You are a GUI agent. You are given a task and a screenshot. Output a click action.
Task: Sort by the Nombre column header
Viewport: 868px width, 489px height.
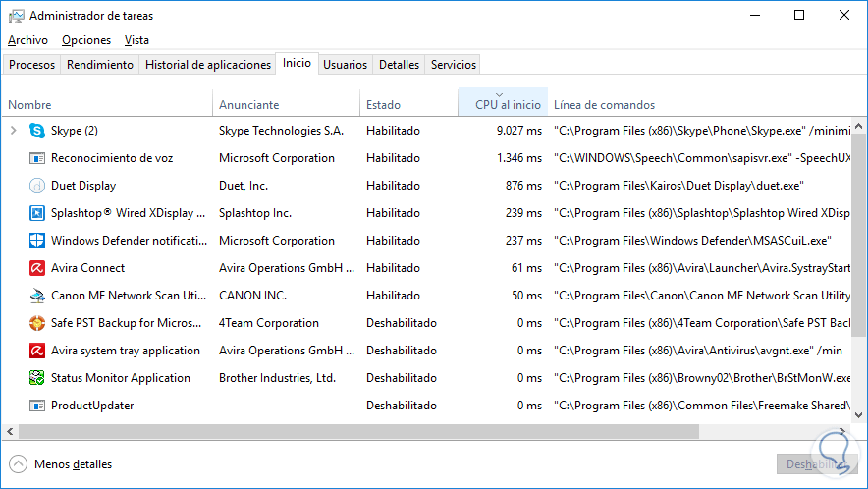click(x=107, y=104)
